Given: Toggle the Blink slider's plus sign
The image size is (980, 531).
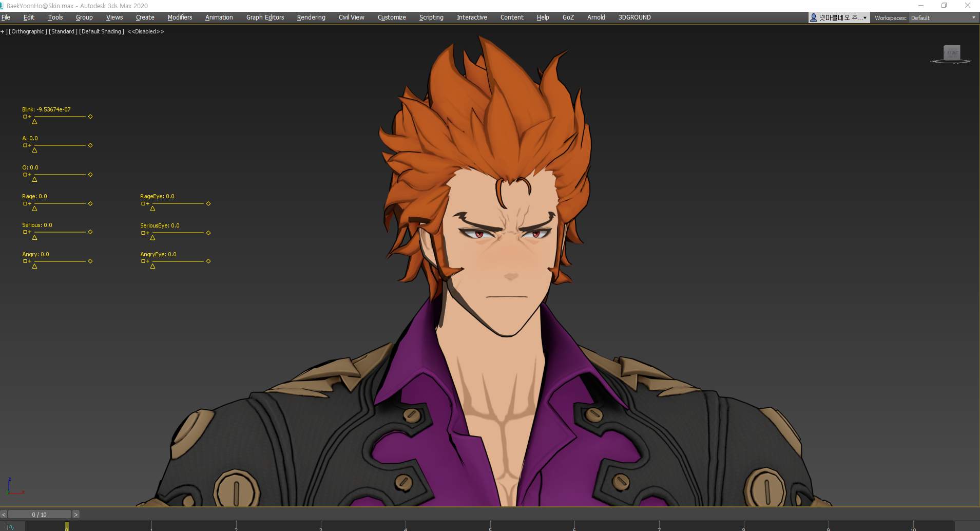Looking at the screenshot, I should [x=30, y=117].
